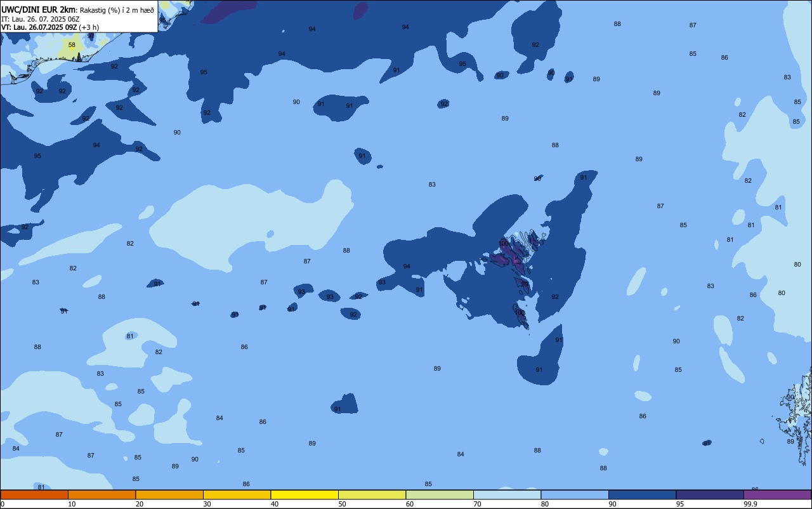Click the 60–70 pale green legend swatch

click(440, 494)
